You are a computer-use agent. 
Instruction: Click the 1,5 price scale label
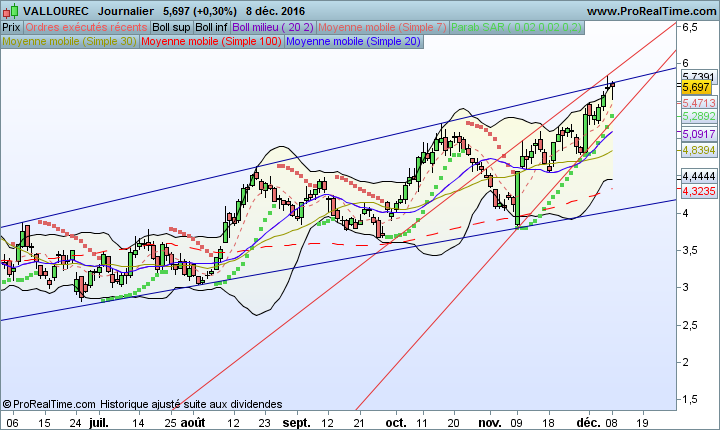[x=689, y=399]
